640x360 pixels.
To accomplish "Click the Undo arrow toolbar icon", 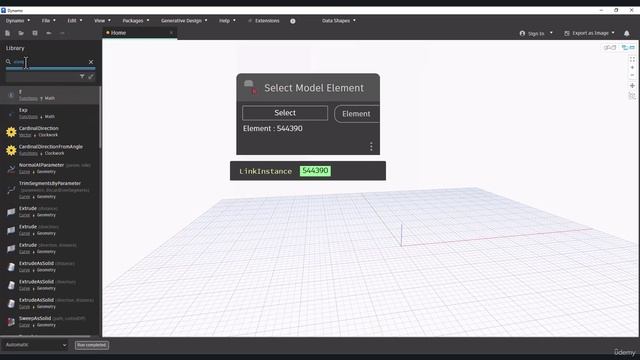I will (49, 33).
